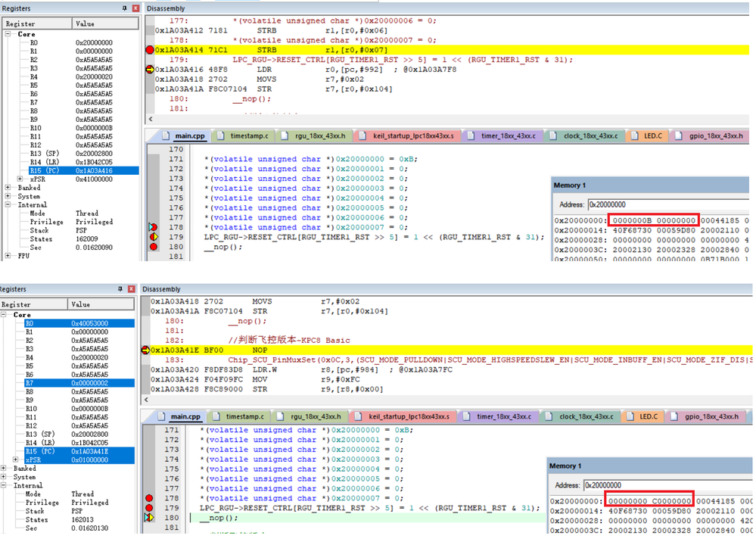The height and width of the screenshot is (536, 756).
Task: Close the Registers panel in the lower window
Action: pyautogui.click(x=131, y=289)
